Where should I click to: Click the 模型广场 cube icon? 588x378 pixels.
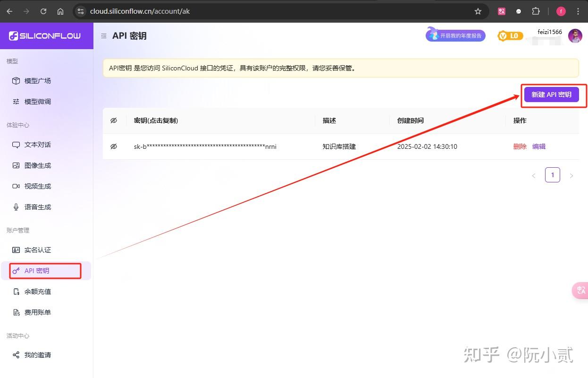pyautogui.click(x=16, y=81)
